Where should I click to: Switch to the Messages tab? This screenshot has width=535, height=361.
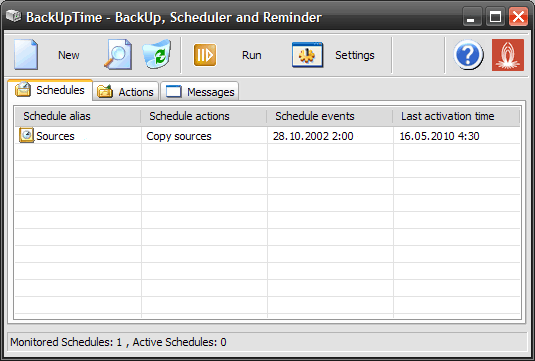[200, 91]
